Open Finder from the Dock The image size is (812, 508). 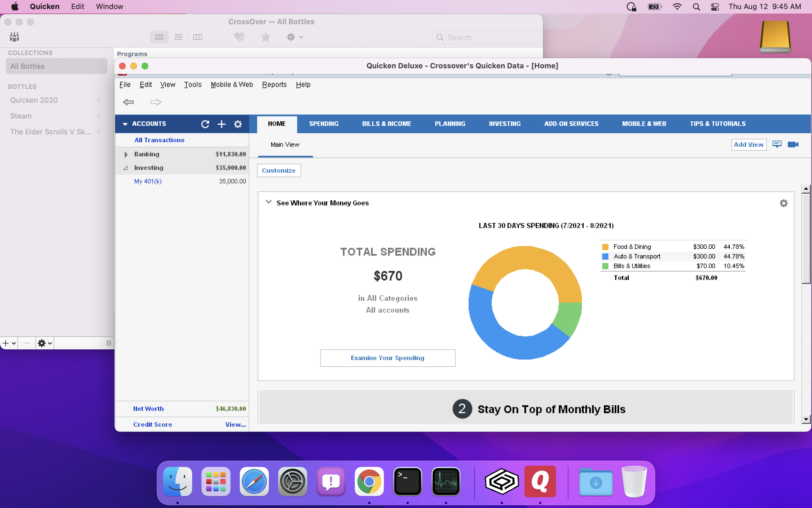pos(178,481)
